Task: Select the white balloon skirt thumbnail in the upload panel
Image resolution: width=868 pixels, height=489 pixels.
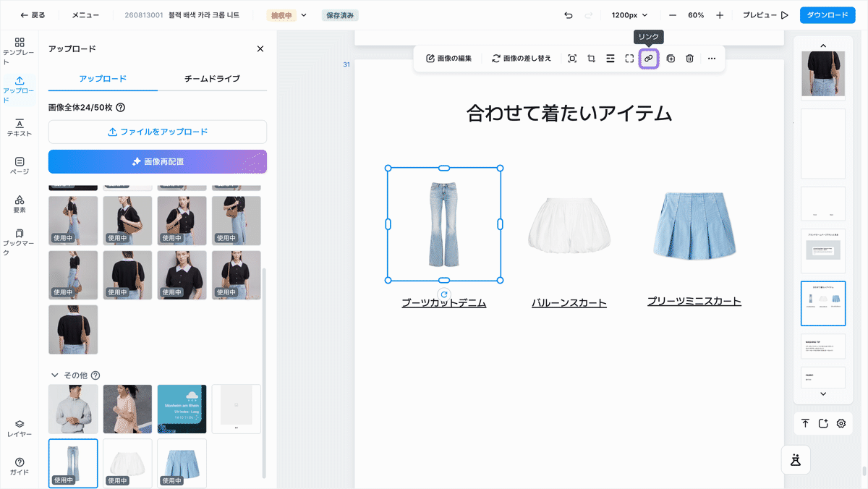Action: (x=127, y=463)
